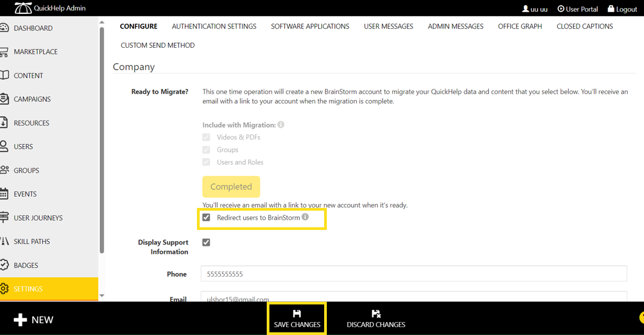Open the Configure tab

[138, 26]
